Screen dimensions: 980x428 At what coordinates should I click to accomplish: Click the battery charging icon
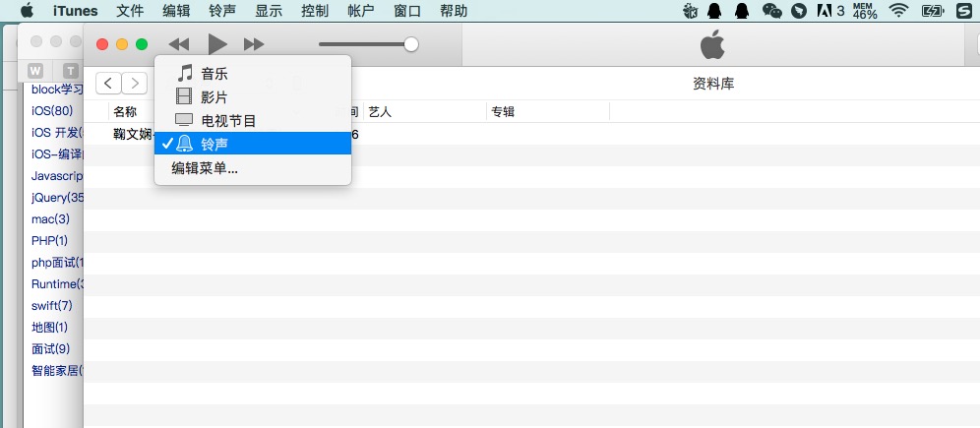(x=933, y=11)
